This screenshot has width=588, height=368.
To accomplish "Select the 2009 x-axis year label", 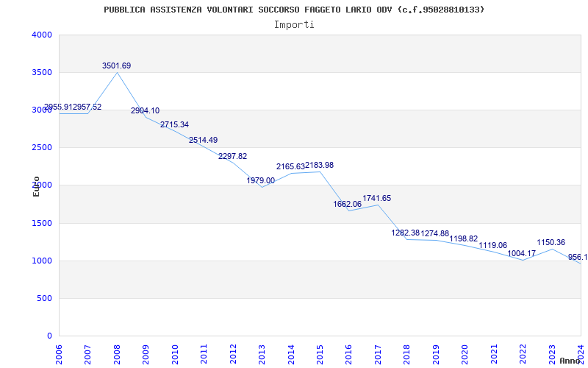I will (x=146, y=354).
